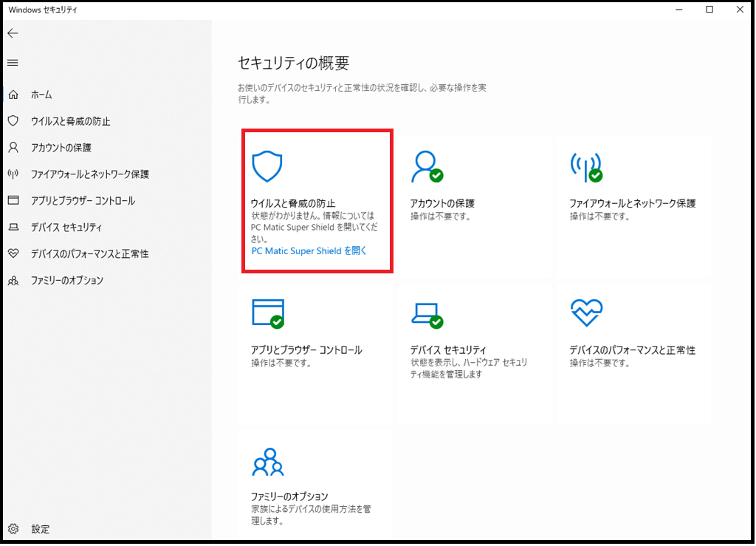Image resolution: width=756 pixels, height=546 pixels.
Task: Select the device security laptop tile icon
Action: [x=426, y=313]
